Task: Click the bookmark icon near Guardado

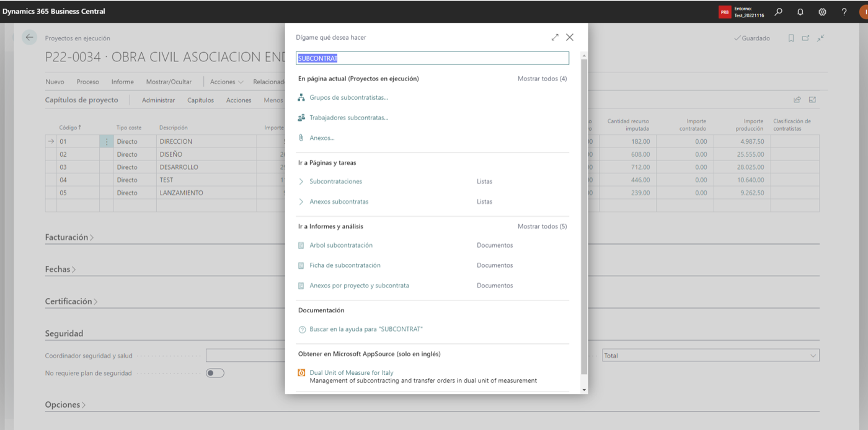Action: 791,38
